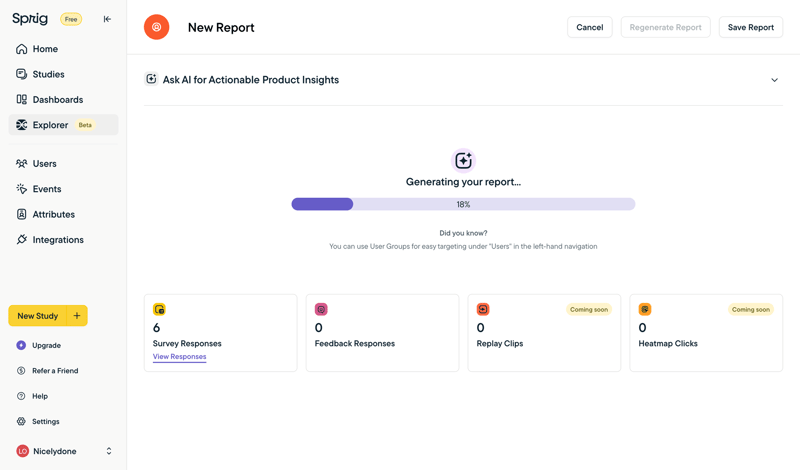This screenshot has width=800, height=470.
Task: Click the Generating your report text
Action: click(463, 182)
